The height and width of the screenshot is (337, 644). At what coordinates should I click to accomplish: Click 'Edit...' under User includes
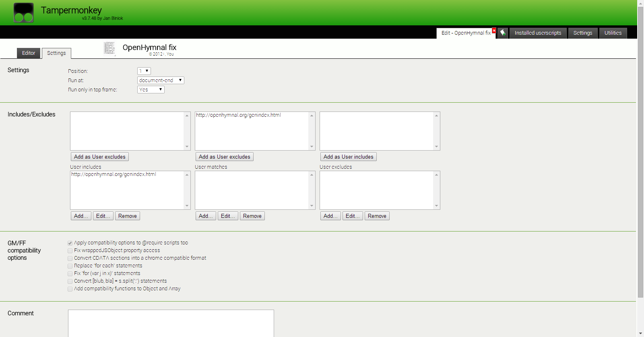(103, 216)
